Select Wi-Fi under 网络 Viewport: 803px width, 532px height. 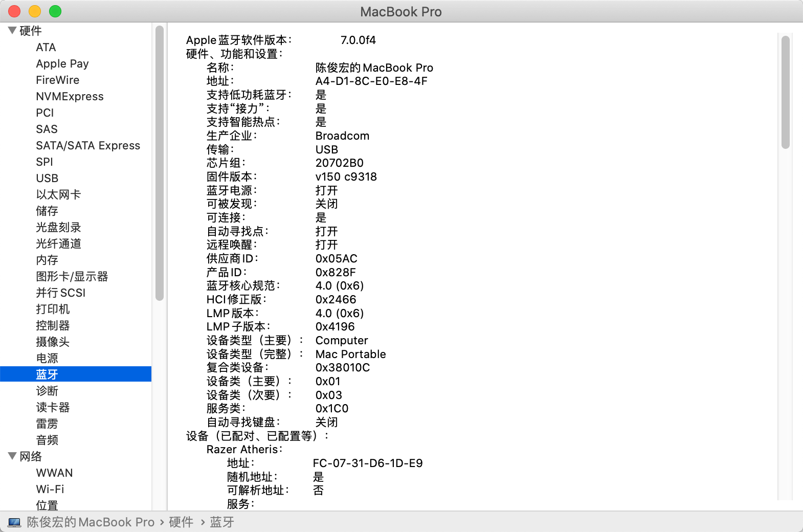[50, 490]
